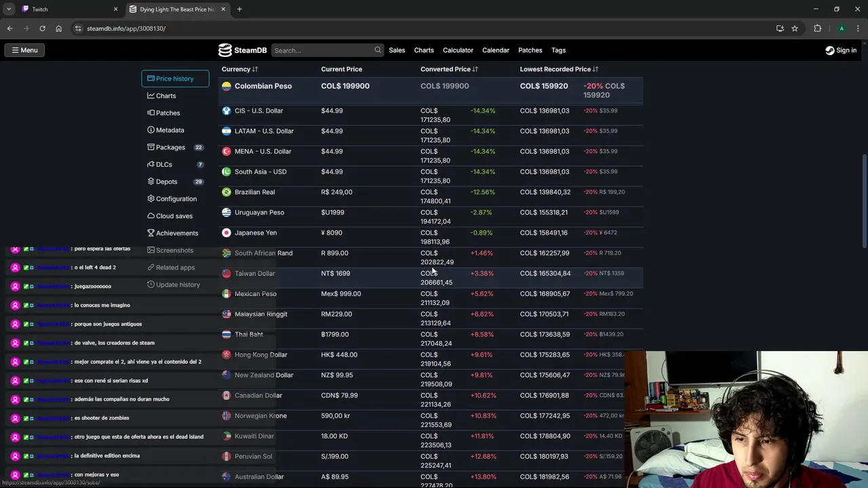Sort by the Currency column header
This screenshot has height=488, width=868.
pyautogui.click(x=239, y=69)
